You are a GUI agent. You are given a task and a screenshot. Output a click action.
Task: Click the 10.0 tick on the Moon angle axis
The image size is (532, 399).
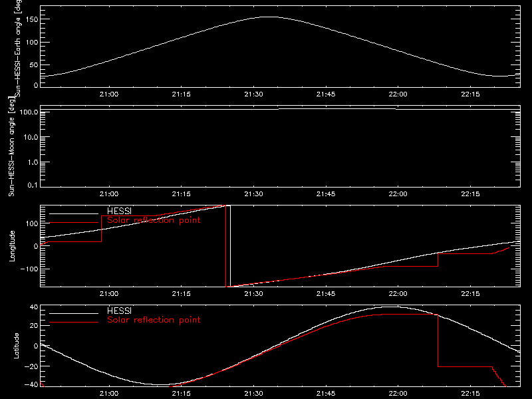31,138
